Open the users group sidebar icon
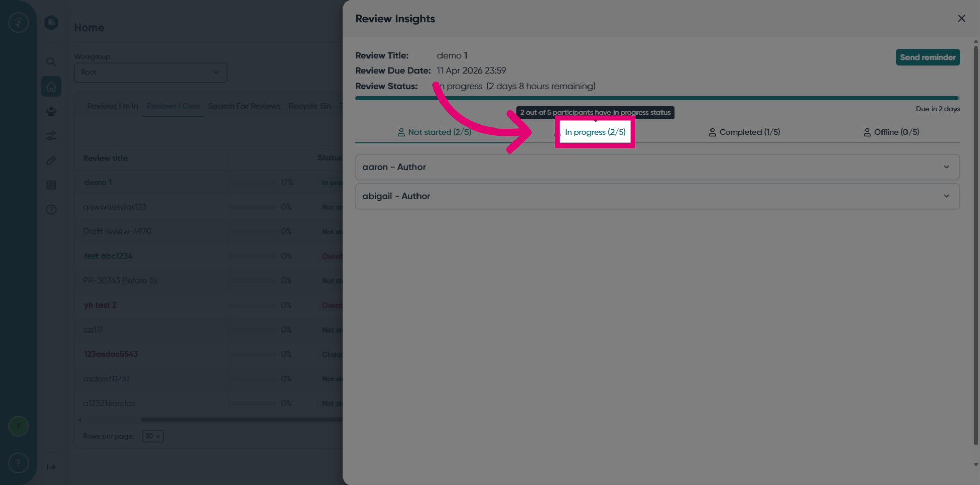980x485 pixels. [x=51, y=111]
